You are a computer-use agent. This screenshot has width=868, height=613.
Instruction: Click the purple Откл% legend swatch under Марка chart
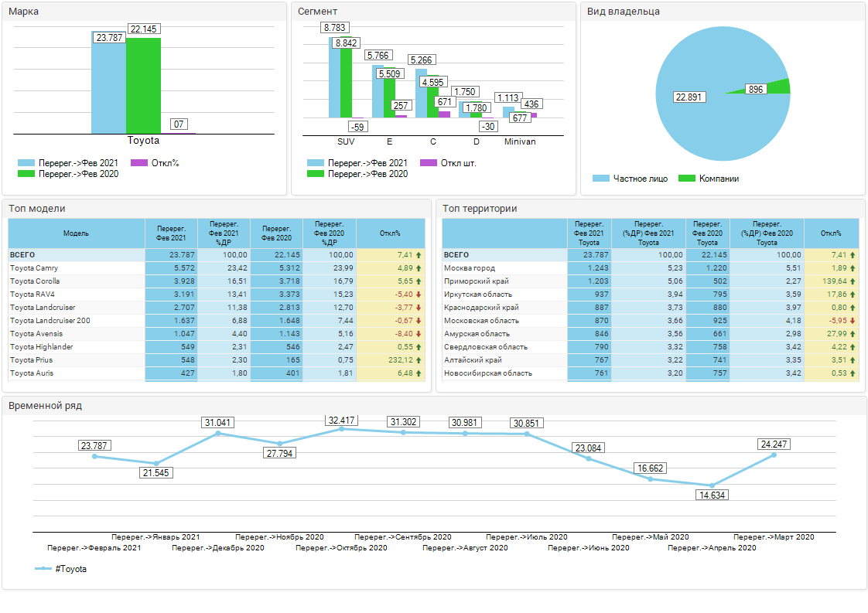click(x=139, y=163)
